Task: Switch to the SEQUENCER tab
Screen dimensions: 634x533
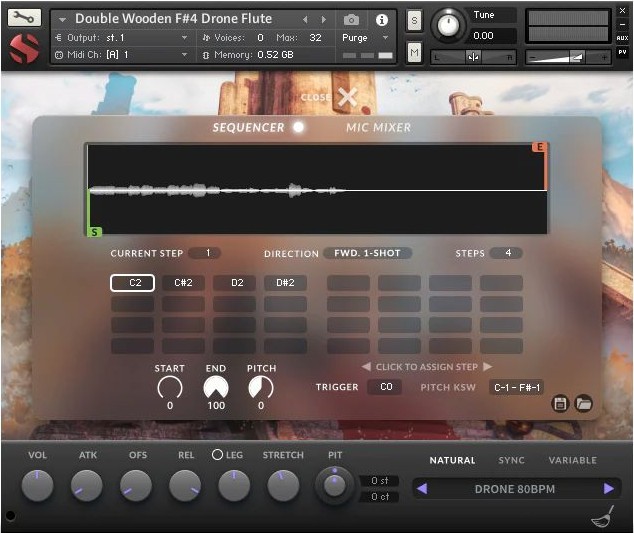Action: coord(248,127)
